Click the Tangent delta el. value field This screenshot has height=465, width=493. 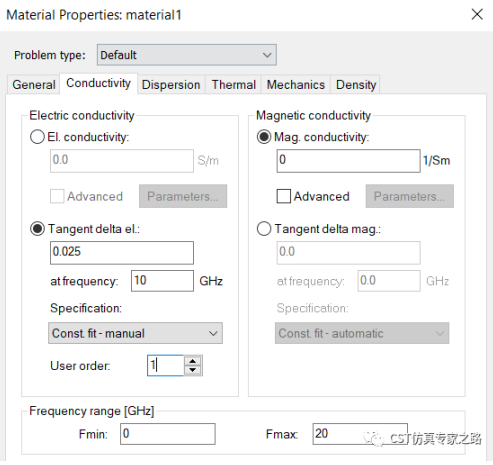click(122, 253)
